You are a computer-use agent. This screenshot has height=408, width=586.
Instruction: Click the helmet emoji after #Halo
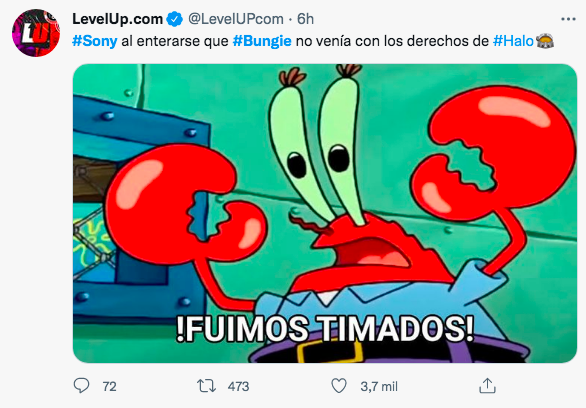[545, 41]
